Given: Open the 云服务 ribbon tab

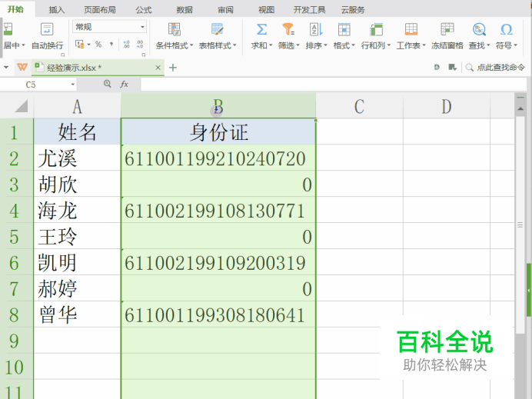Looking at the screenshot, I should pos(353,10).
